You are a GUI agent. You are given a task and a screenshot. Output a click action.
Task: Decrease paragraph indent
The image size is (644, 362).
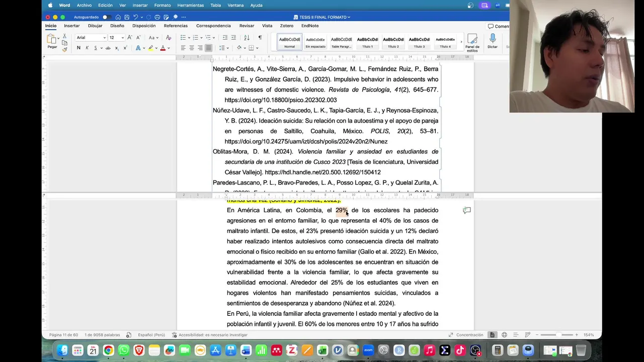point(225,38)
